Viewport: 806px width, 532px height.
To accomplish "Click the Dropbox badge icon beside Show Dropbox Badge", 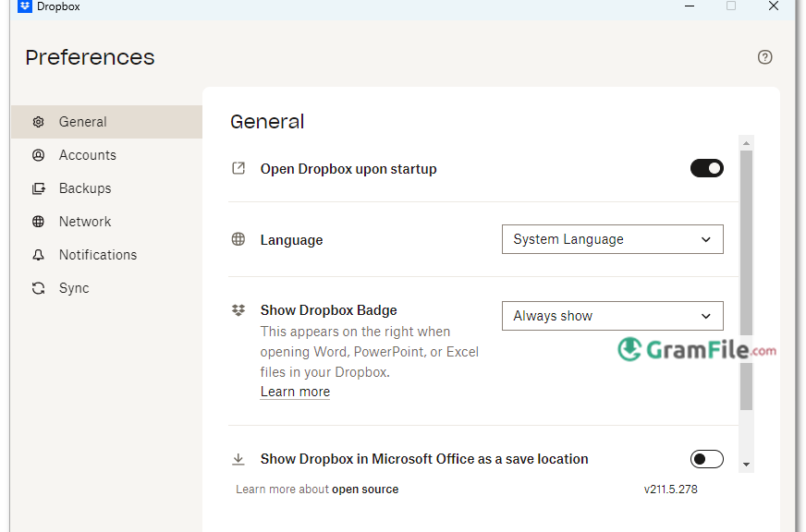I will click(x=238, y=310).
